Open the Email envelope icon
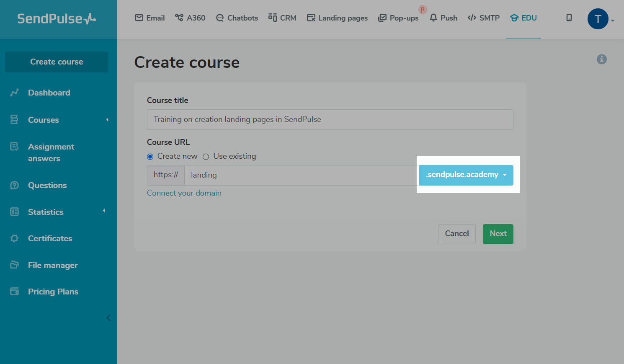Image resolution: width=624 pixels, height=364 pixels. (x=139, y=18)
